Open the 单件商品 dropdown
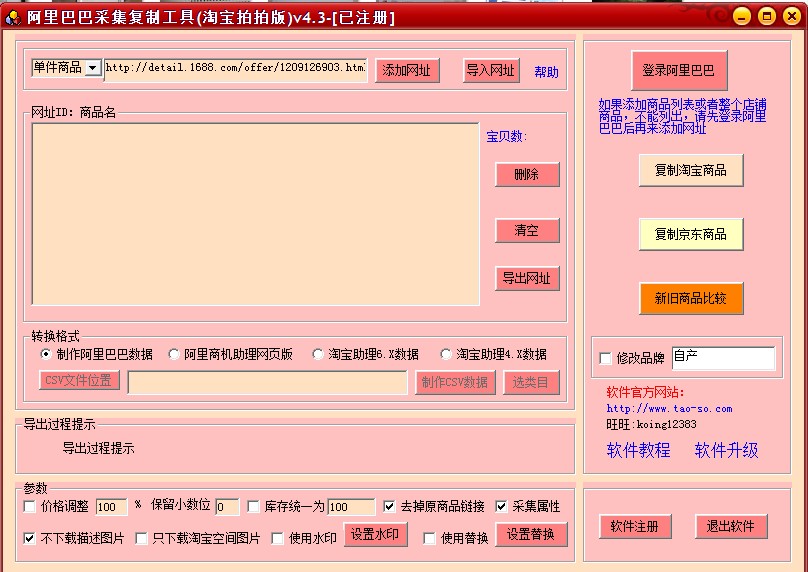 [93, 68]
